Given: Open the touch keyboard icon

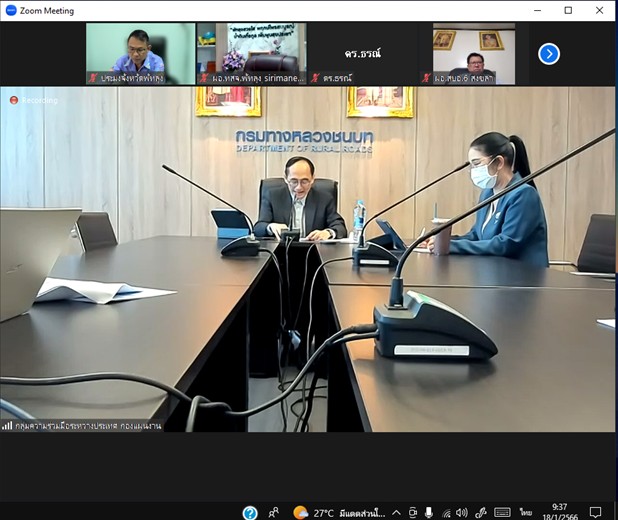Looking at the screenshot, I should [502, 512].
